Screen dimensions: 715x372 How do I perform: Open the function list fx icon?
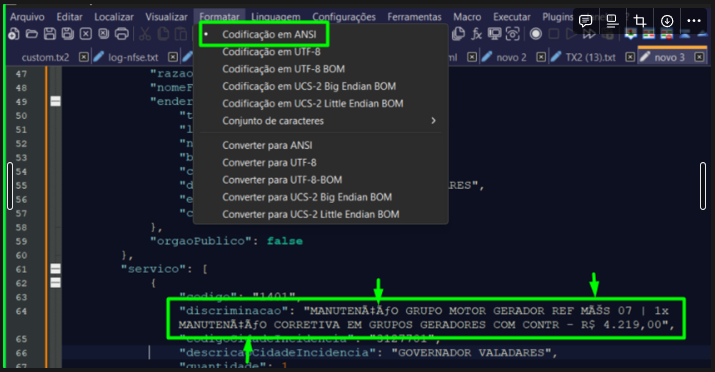click(477, 34)
